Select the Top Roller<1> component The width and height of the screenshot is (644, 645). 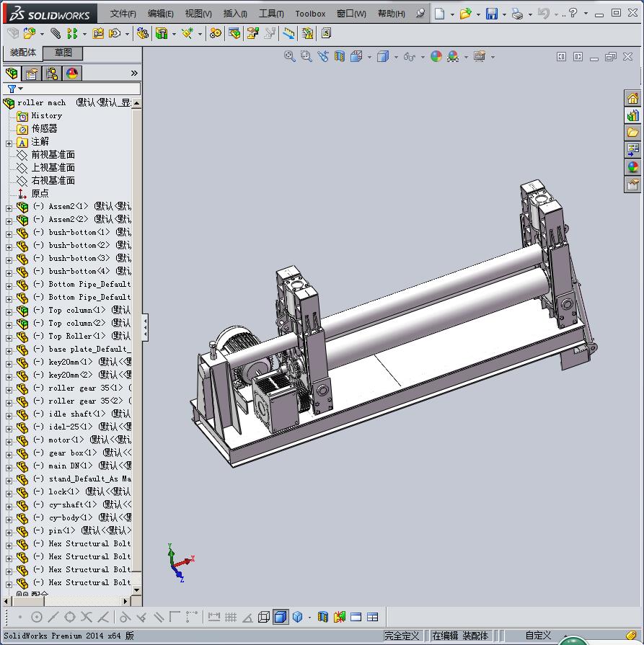point(74,336)
